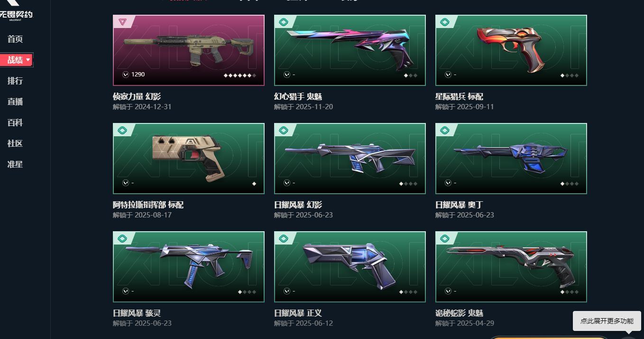
Task: Open the 直播 sidebar section
Action: tap(15, 102)
